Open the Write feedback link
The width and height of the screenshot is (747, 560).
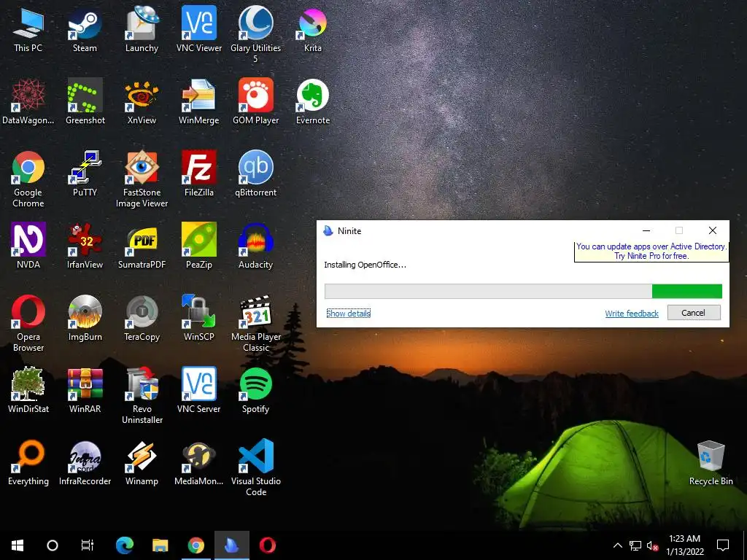pyautogui.click(x=632, y=314)
